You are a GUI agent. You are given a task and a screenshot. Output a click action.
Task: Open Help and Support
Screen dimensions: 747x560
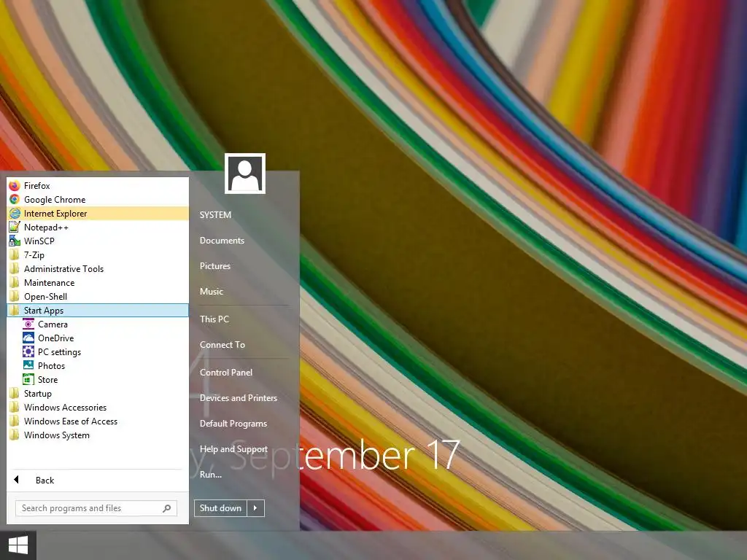pyautogui.click(x=233, y=449)
